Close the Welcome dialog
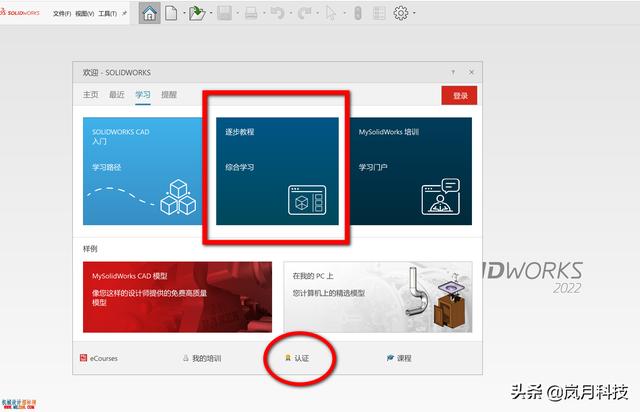The width and height of the screenshot is (640, 412). pos(471,72)
